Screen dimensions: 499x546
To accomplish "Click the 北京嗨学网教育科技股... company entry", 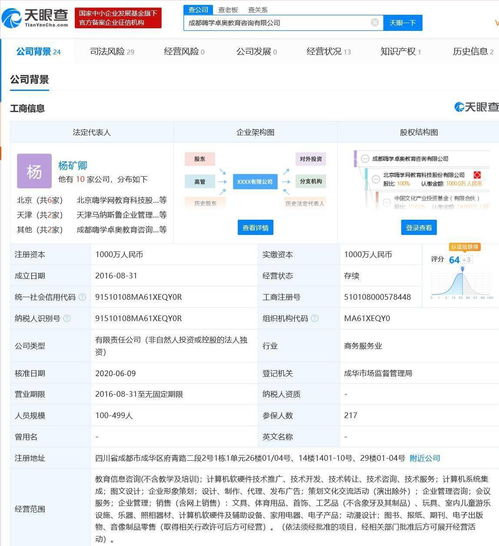I will click(122, 200).
